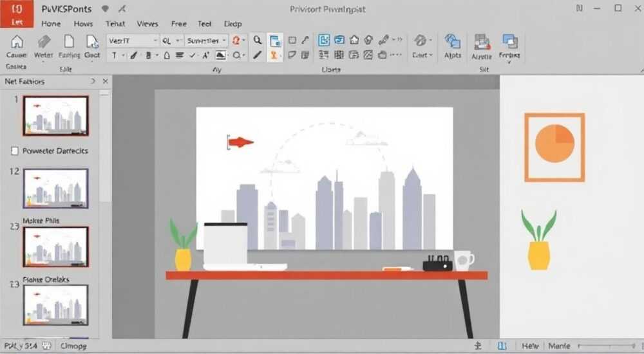Expand the Net Fatiors panel chevron
Screen dimensions: 644x354
click(93, 81)
